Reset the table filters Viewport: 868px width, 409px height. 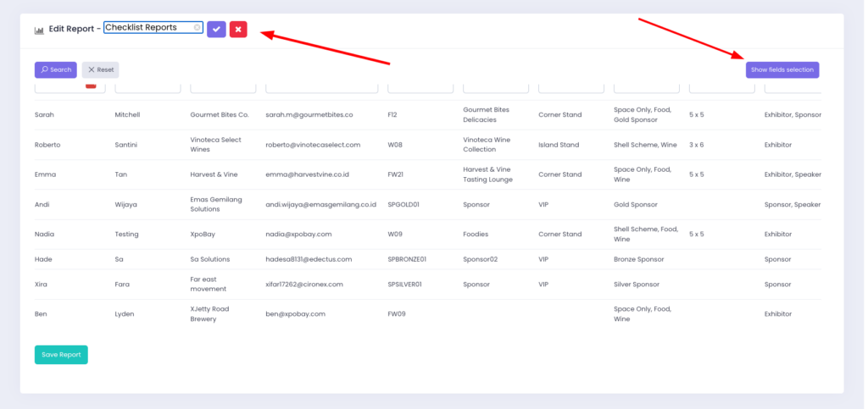tap(100, 70)
